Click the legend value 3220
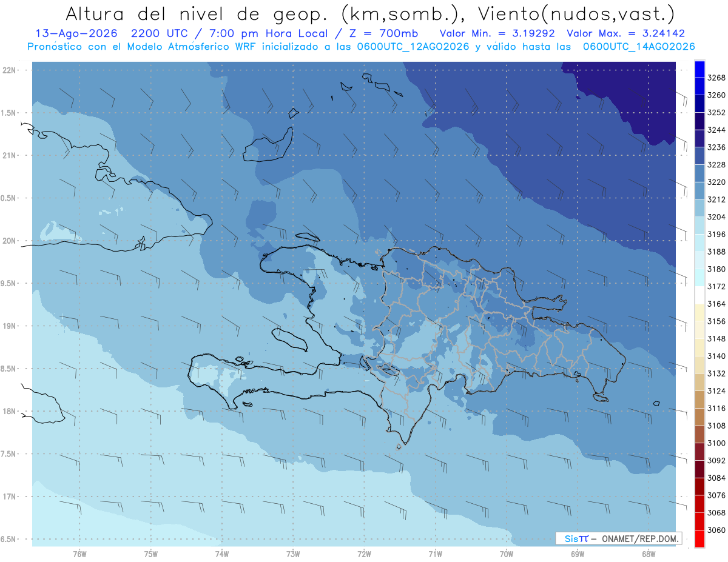Screen dimensions: 728x562 [716, 182]
